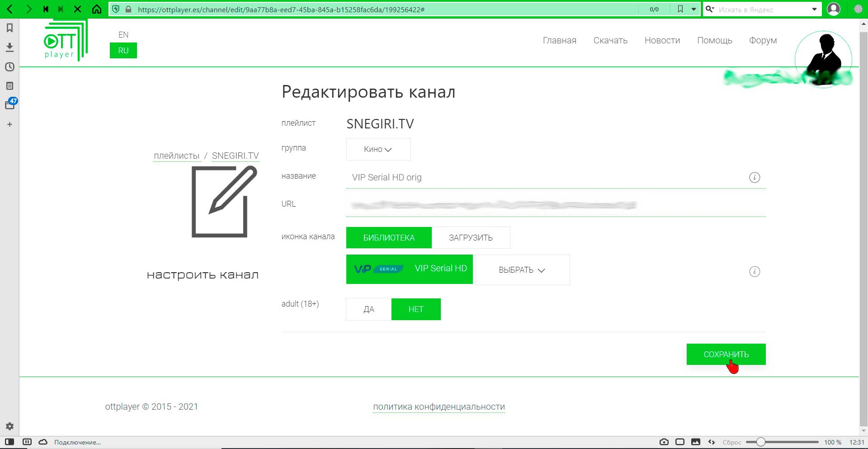The width and height of the screenshot is (868, 449).
Task: Switch site language to RU
Action: (x=123, y=50)
